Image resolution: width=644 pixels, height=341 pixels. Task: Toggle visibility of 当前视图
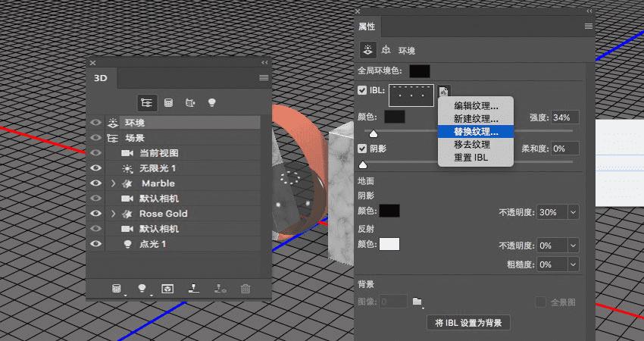tap(95, 153)
